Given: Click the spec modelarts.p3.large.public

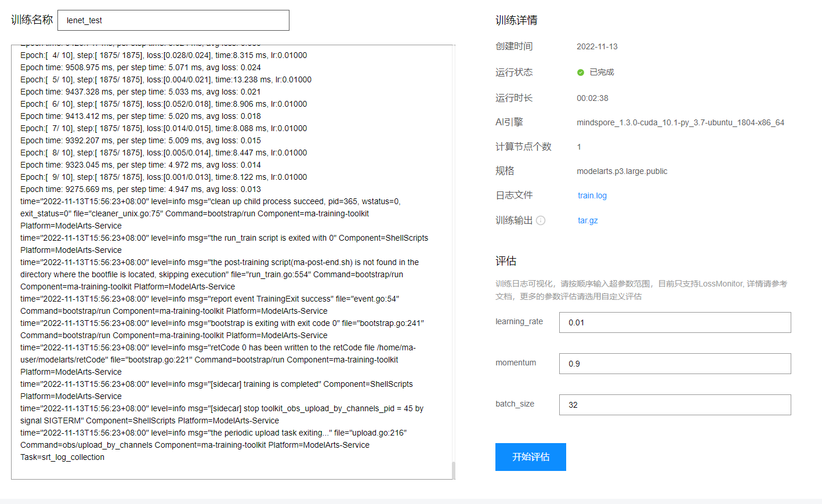Looking at the screenshot, I should pos(622,171).
